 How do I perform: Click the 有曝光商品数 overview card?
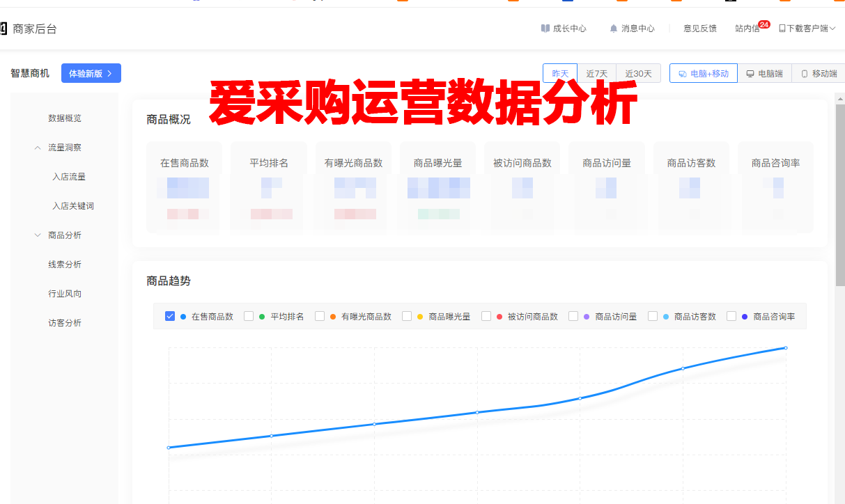[353, 187]
